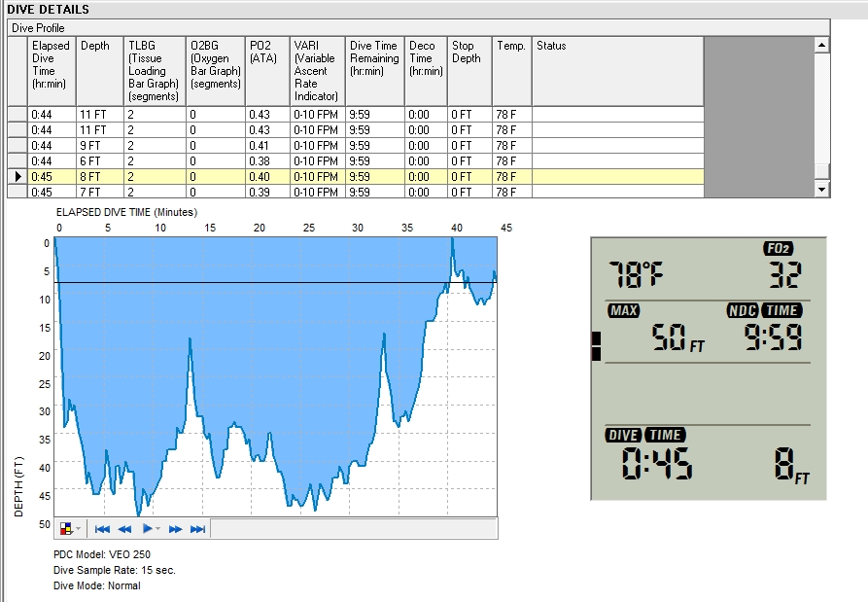Click the PO2 value '0.41'
The width and height of the screenshot is (868, 602).
click(x=267, y=146)
